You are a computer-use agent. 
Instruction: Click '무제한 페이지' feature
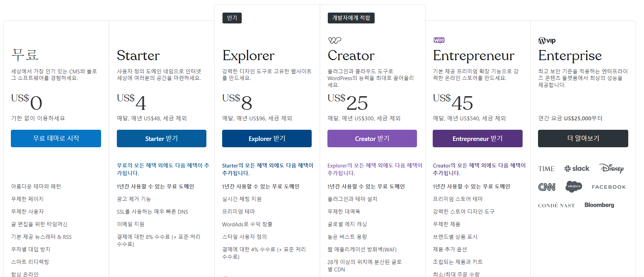(27, 199)
